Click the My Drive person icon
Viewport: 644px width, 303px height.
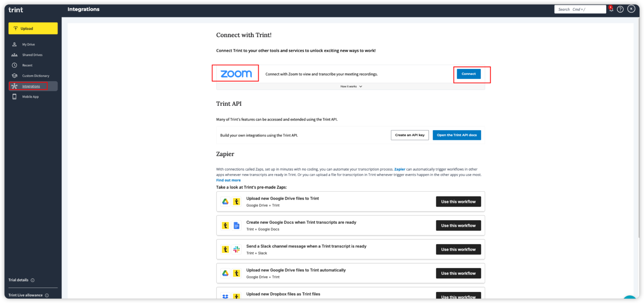coord(14,44)
